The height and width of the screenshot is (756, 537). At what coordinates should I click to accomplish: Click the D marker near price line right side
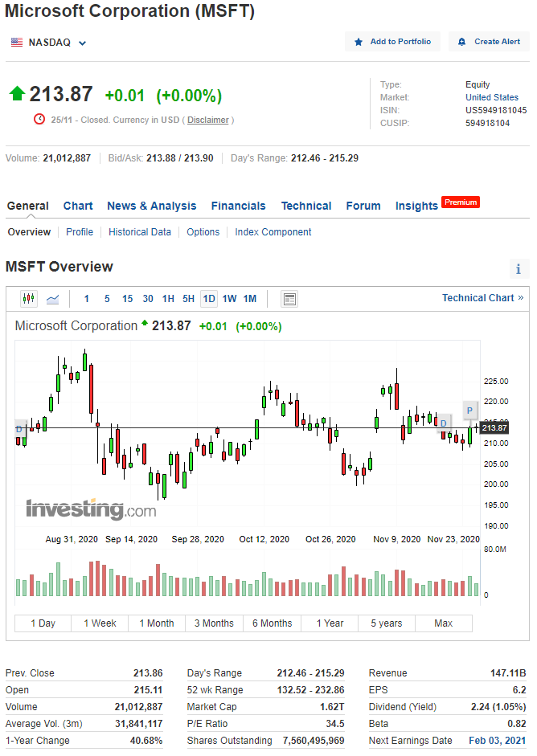[444, 423]
